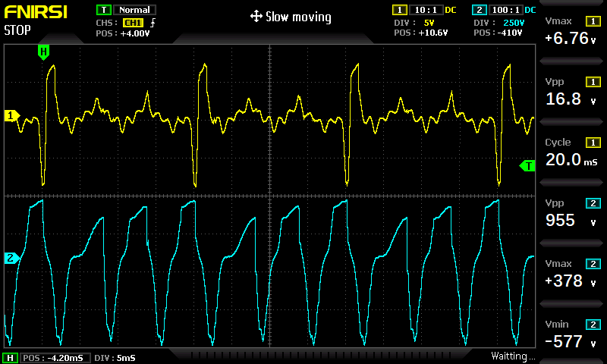
Task: Click the yellow channel 1 badge in header
Action: (398, 11)
